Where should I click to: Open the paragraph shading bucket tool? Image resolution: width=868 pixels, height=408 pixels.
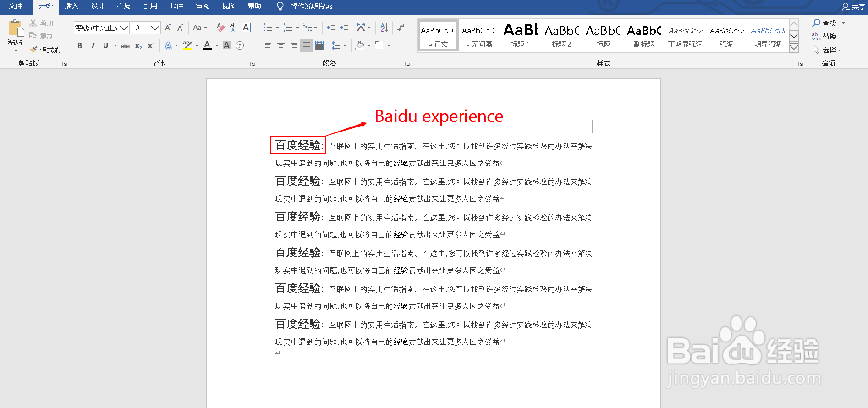[x=360, y=45]
